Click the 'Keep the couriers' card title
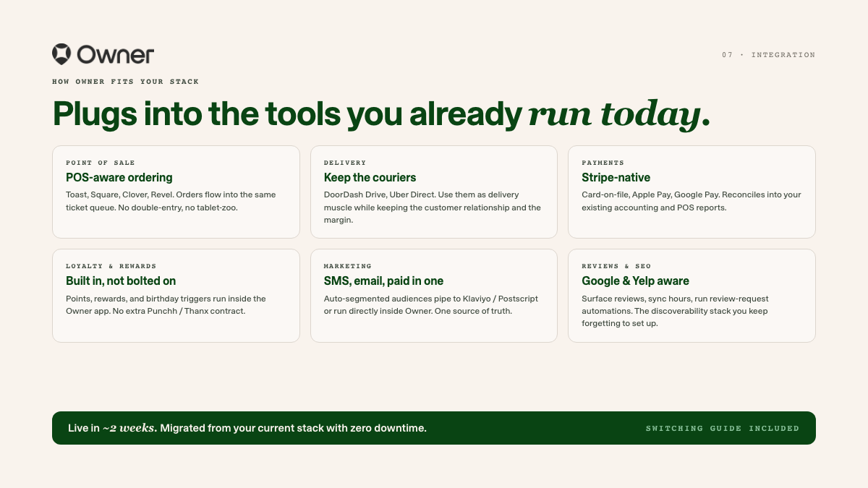Viewport: 868px width, 488px height. pyautogui.click(x=370, y=177)
